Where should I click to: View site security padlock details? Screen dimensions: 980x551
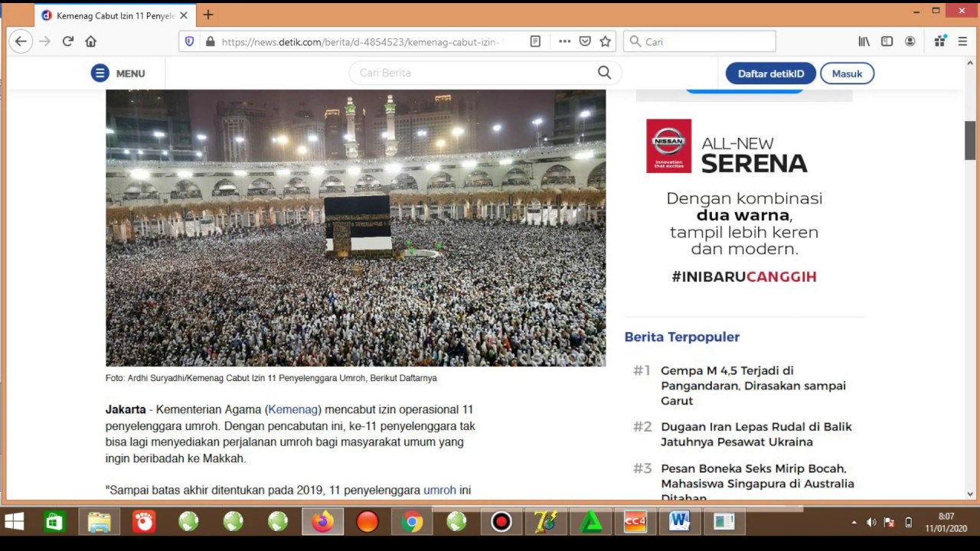click(210, 41)
